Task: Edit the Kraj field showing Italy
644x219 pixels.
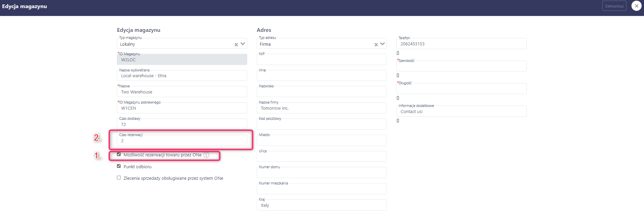Action: pyautogui.click(x=322, y=205)
